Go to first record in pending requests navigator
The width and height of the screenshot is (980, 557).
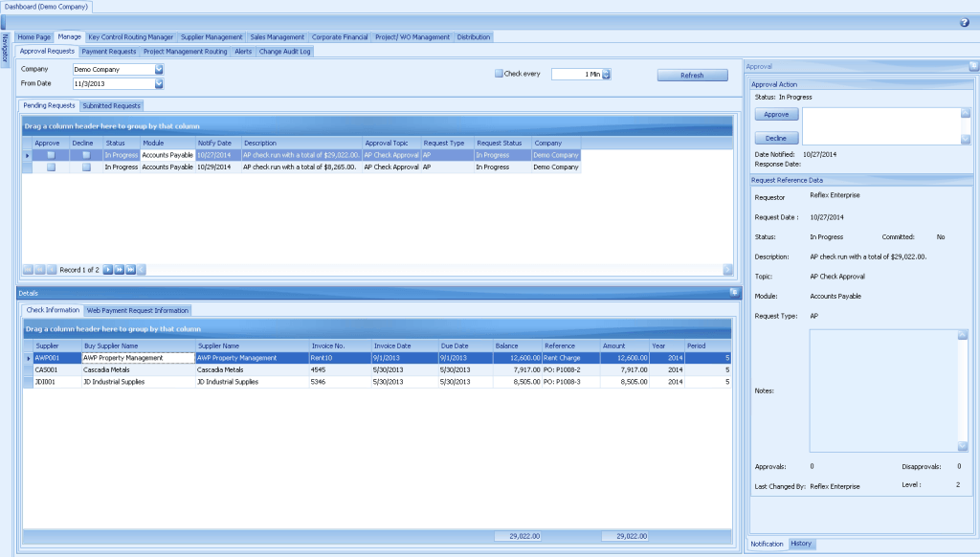(28, 270)
